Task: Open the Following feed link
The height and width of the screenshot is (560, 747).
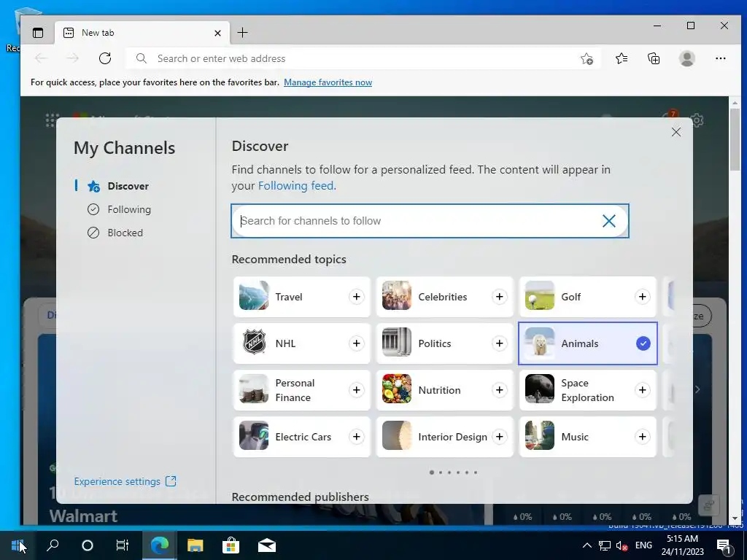Action: (295, 186)
